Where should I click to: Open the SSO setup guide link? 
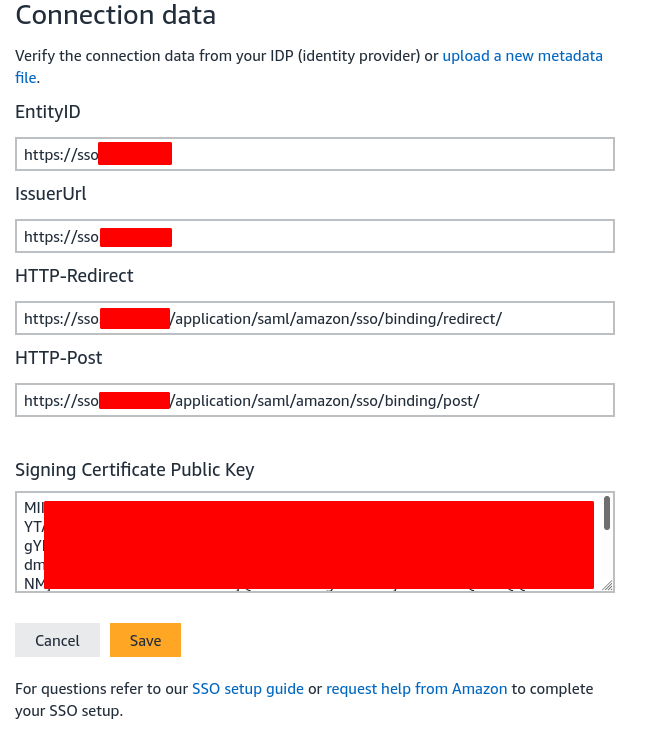tap(248, 689)
